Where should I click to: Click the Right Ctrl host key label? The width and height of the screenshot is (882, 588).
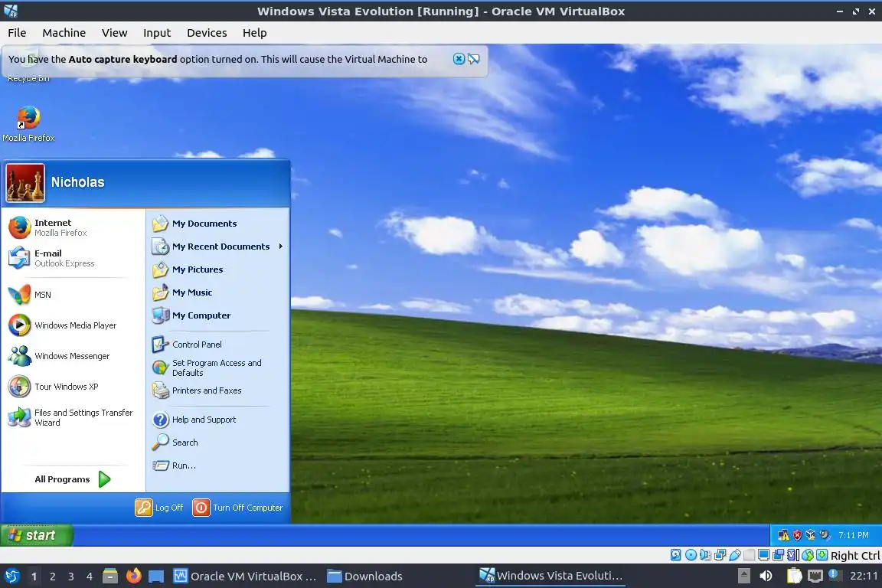(855, 555)
